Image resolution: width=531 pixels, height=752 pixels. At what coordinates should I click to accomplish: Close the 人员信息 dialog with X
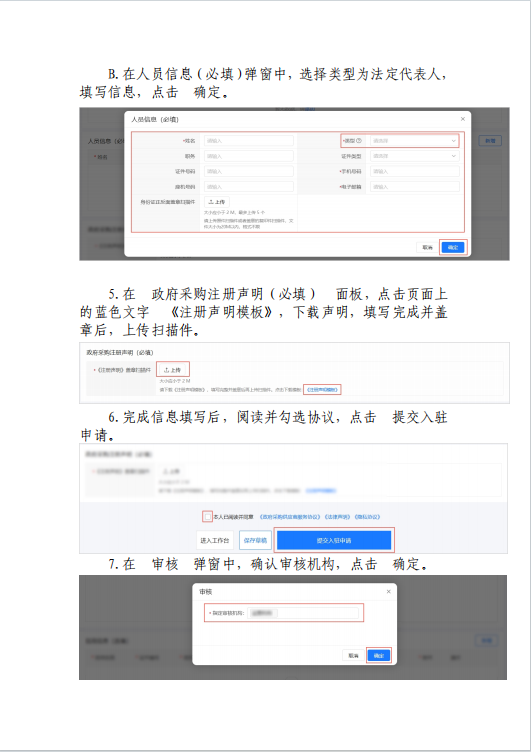pyautogui.click(x=462, y=119)
